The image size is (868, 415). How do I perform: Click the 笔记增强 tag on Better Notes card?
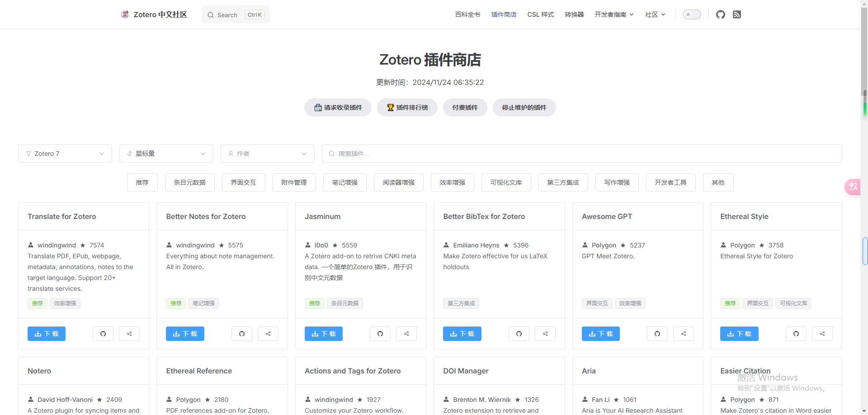(203, 303)
